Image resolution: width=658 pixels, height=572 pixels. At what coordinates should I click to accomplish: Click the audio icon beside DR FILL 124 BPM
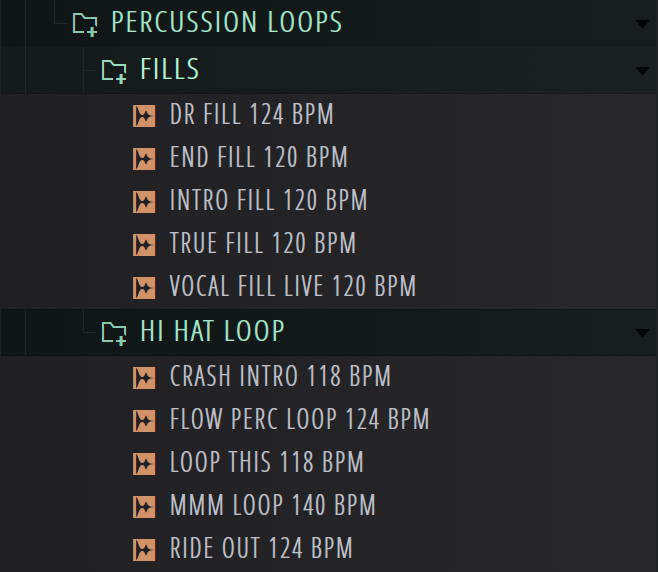[x=144, y=116]
